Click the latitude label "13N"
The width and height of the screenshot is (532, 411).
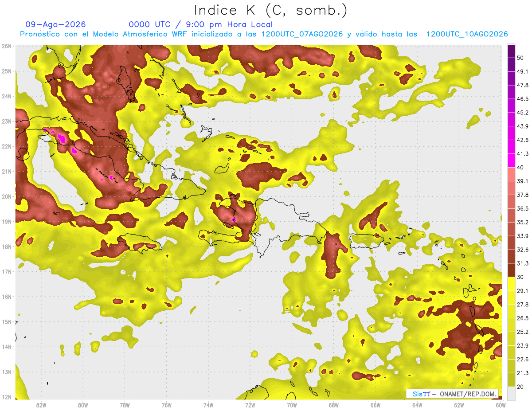pos(6,372)
